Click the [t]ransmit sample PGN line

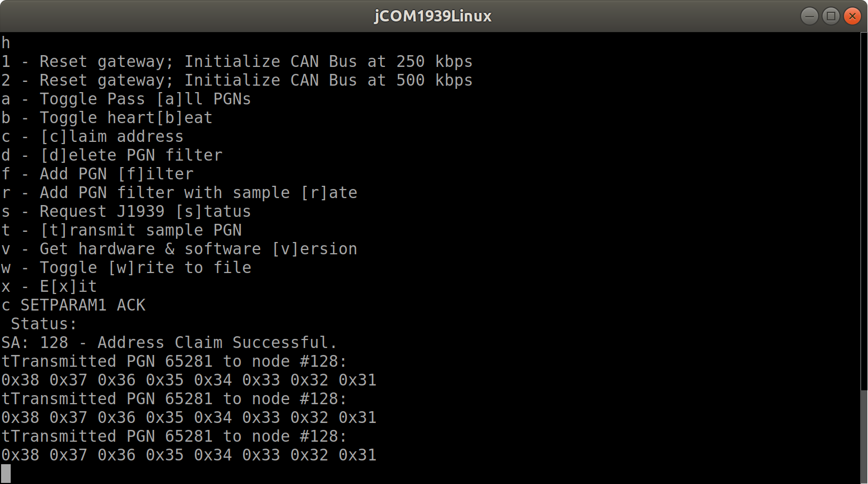(x=121, y=230)
